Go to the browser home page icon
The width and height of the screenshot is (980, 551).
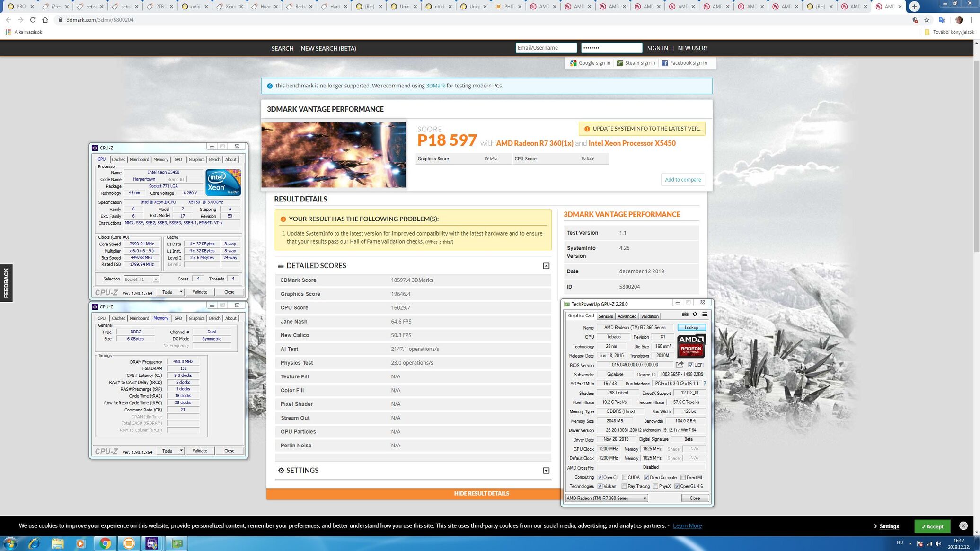click(45, 20)
